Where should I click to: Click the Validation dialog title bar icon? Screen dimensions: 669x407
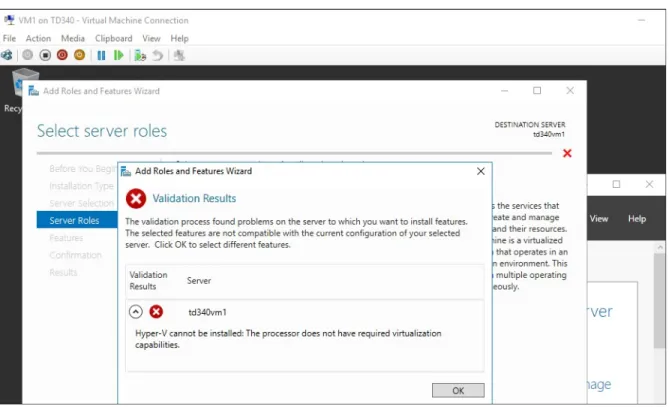(x=126, y=171)
